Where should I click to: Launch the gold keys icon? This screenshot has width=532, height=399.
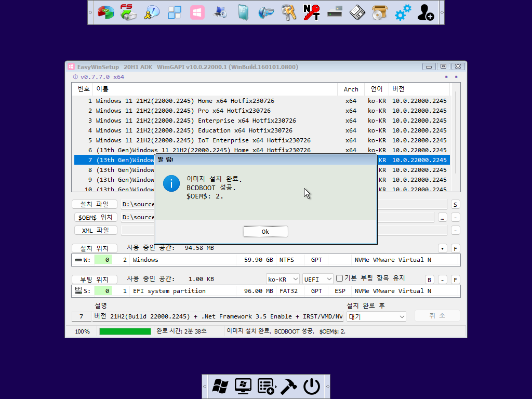(289, 12)
